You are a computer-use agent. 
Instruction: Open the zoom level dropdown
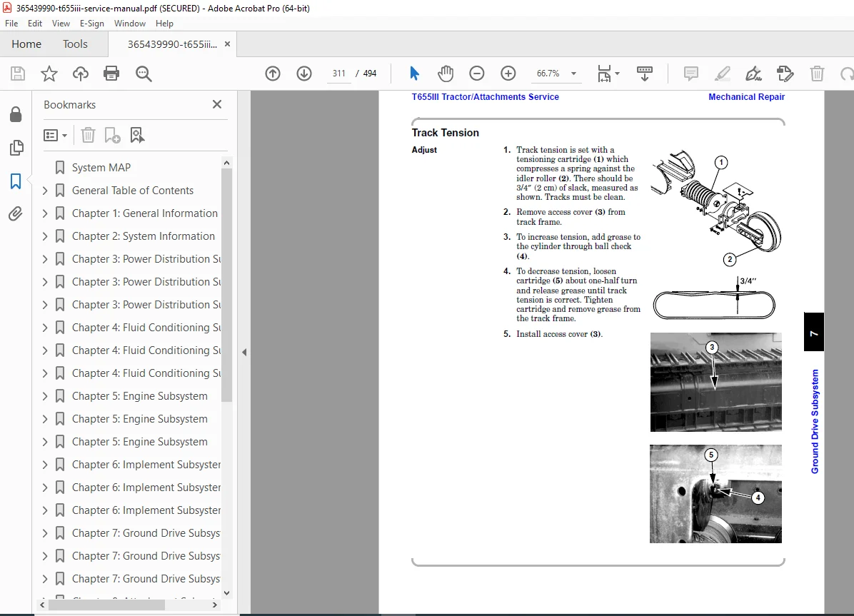click(x=573, y=74)
